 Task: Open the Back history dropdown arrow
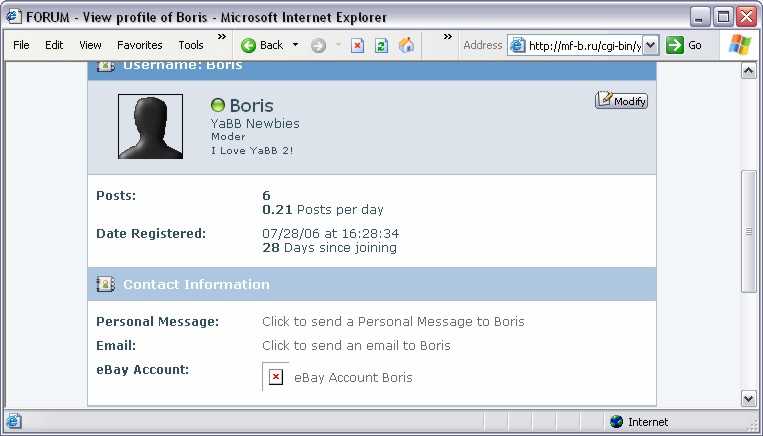click(x=295, y=45)
